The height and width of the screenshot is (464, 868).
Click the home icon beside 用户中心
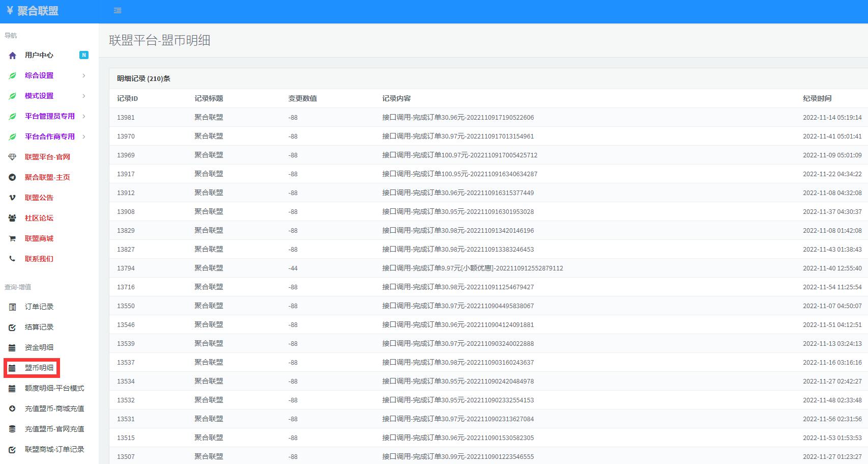pos(12,56)
